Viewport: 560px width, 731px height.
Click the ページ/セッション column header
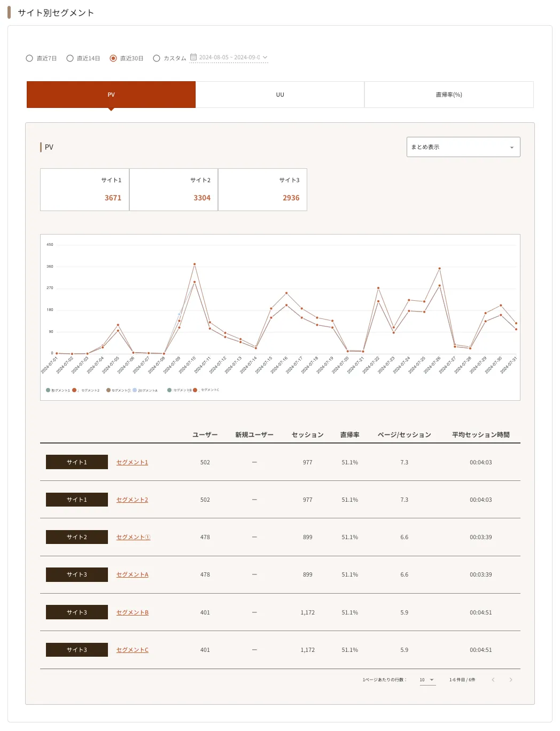click(405, 435)
